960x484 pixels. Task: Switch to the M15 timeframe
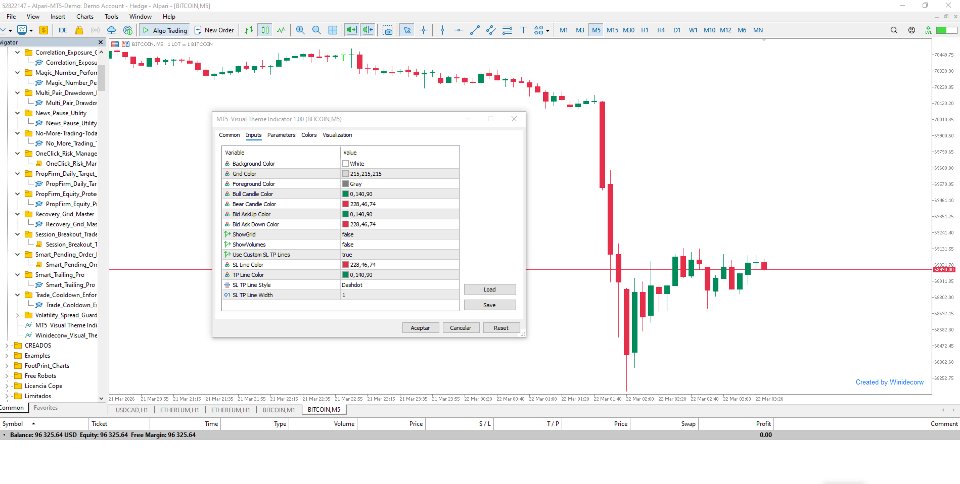coord(612,30)
